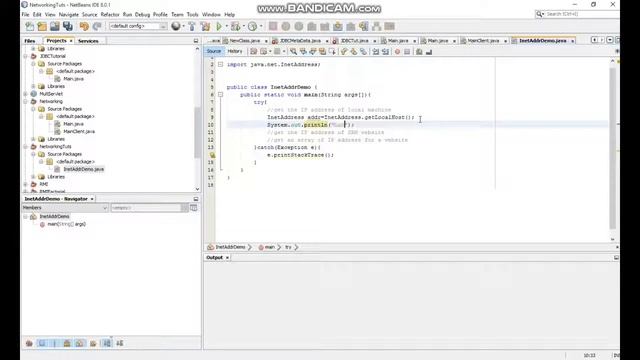Close the InetAddrDemo.java editor tab
The width and height of the screenshot is (640, 360).
coord(572,41)
